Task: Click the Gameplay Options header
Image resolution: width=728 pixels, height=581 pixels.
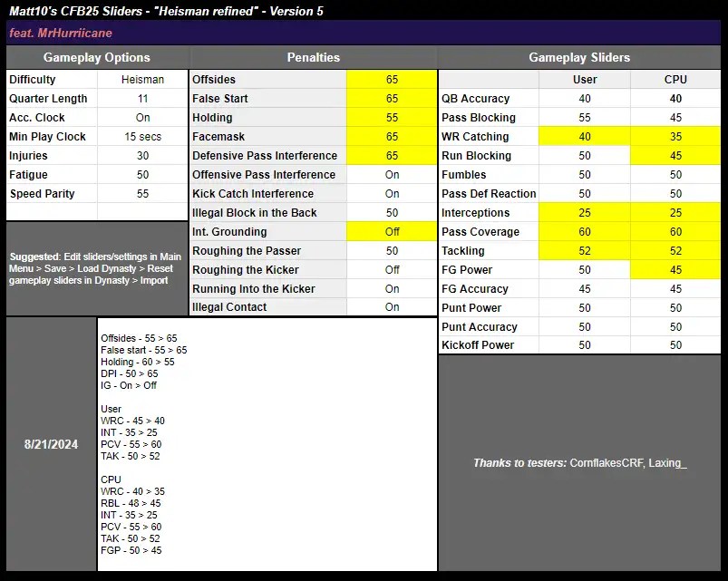Action: point(97,57)
